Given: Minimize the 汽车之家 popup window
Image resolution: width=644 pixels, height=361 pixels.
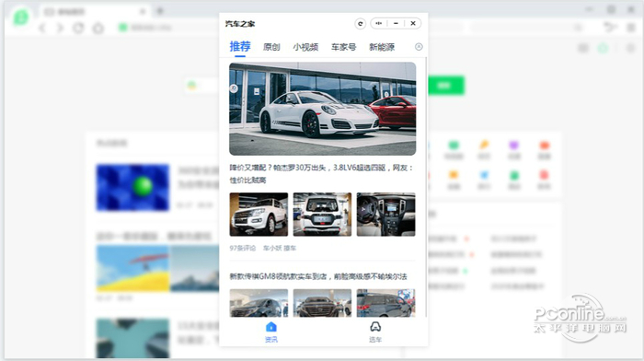Looking at the screenshot, I should pyautogui.click(x=396, y=23).
